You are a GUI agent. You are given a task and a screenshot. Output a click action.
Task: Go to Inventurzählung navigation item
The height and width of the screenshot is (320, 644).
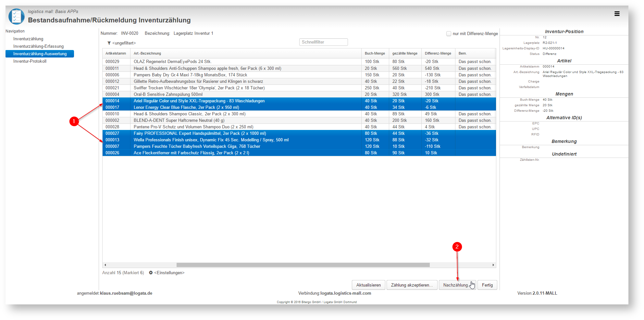pos(28,39)
